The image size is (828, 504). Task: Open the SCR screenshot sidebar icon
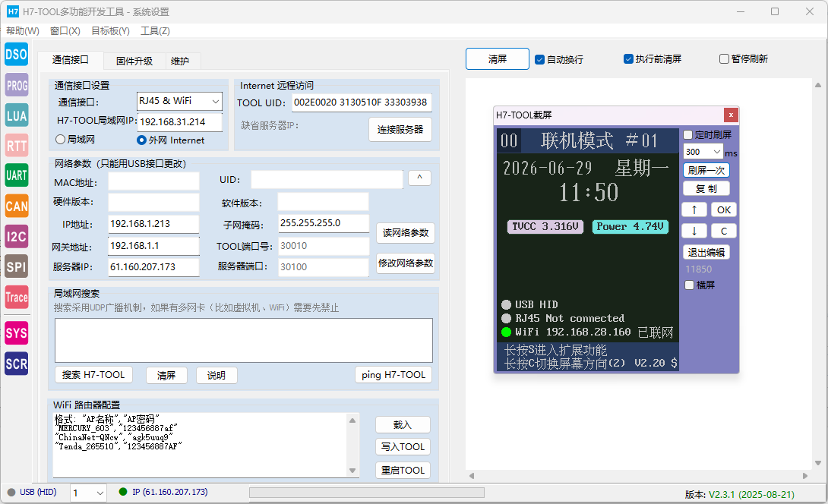pyautogui.click(x=17, y=364)
